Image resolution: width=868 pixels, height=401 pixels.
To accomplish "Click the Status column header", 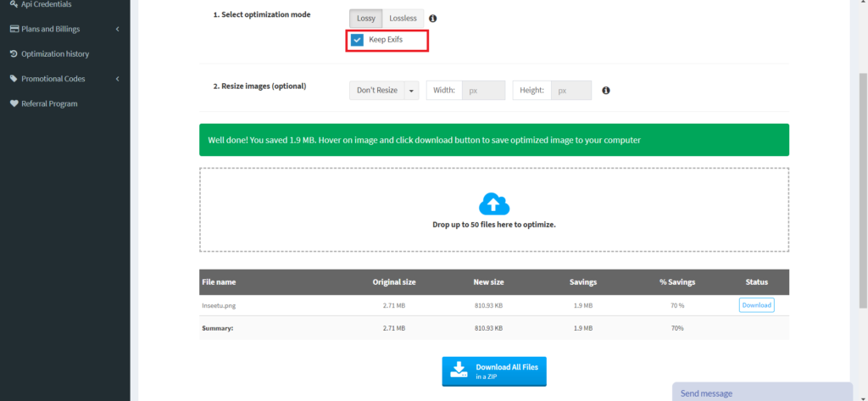I will [756, 282].
